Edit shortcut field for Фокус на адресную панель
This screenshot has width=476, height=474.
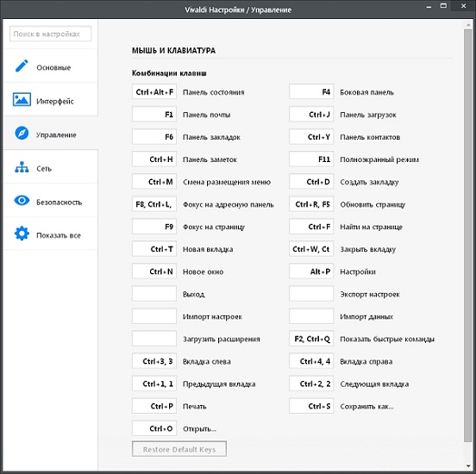pos(154,204)
